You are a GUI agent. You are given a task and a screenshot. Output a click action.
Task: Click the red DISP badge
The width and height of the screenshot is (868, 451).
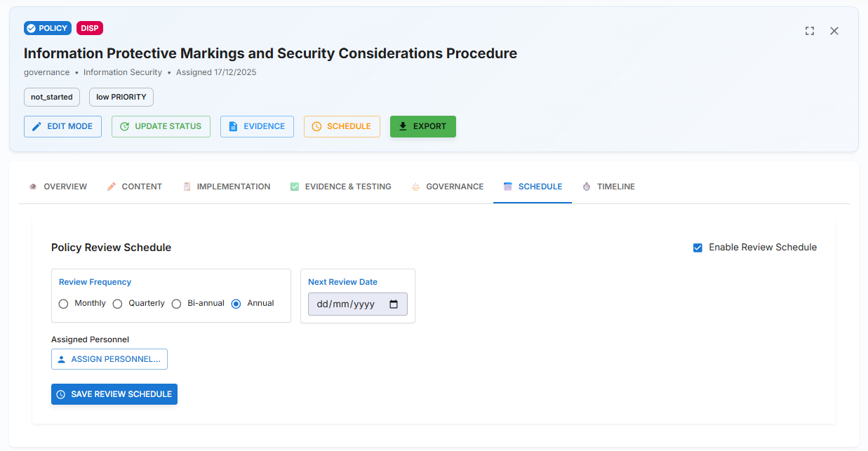[90, 28]
